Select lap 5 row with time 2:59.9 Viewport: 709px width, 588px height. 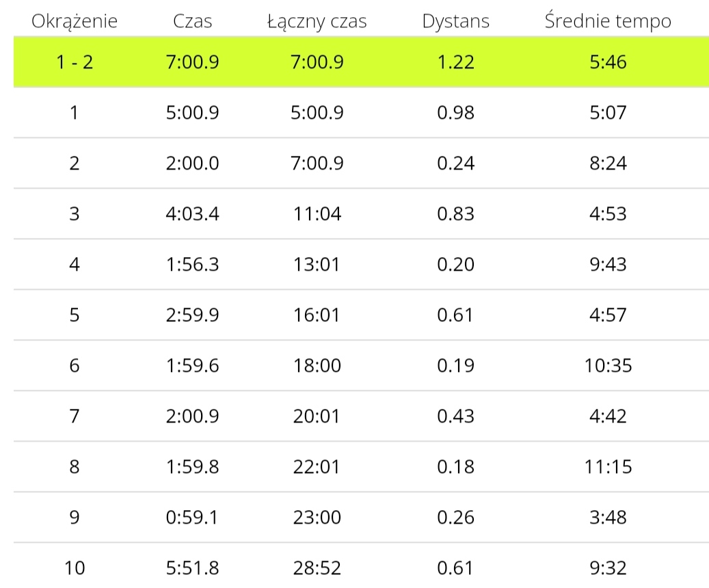(x=361, y=315)
